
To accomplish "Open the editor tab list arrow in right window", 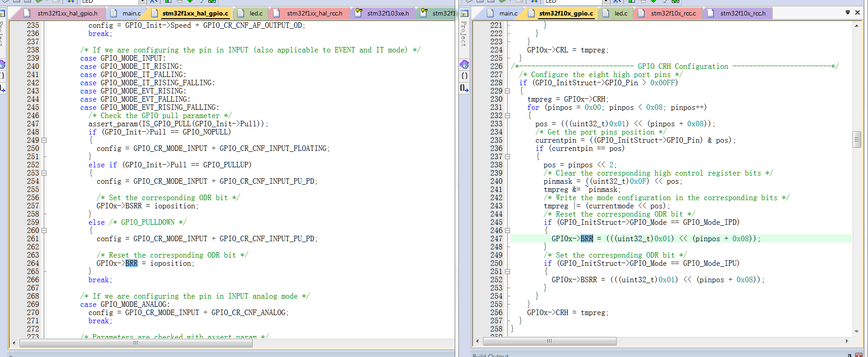I will pos(847,13).
